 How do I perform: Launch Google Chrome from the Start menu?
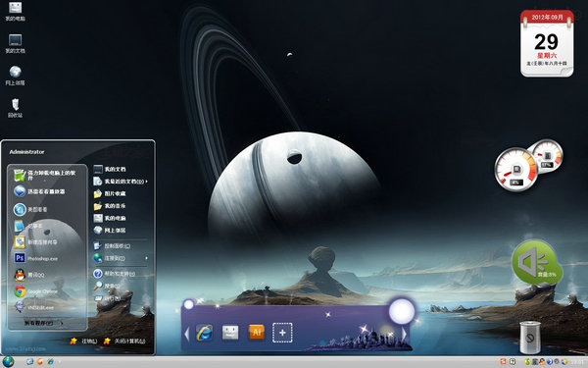36,291
